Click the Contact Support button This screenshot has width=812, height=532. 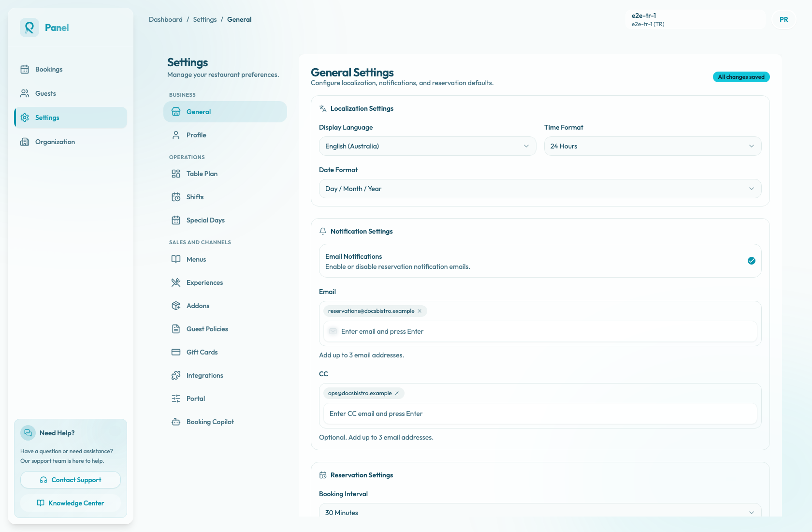point(71,480)
